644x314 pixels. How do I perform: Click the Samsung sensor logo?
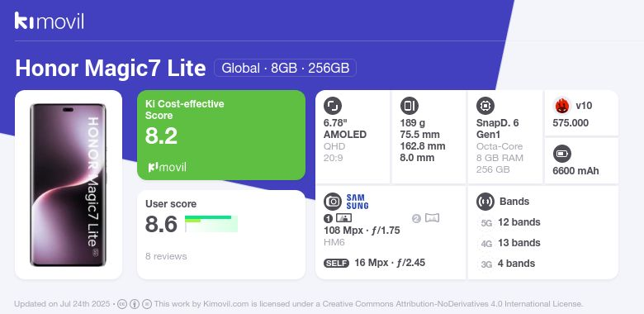click(358, 202)
